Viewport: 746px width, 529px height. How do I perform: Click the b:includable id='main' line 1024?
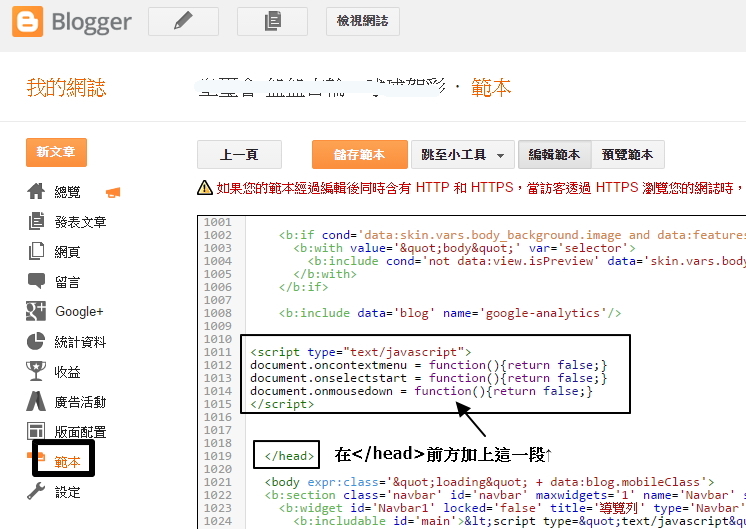(520, 521)
